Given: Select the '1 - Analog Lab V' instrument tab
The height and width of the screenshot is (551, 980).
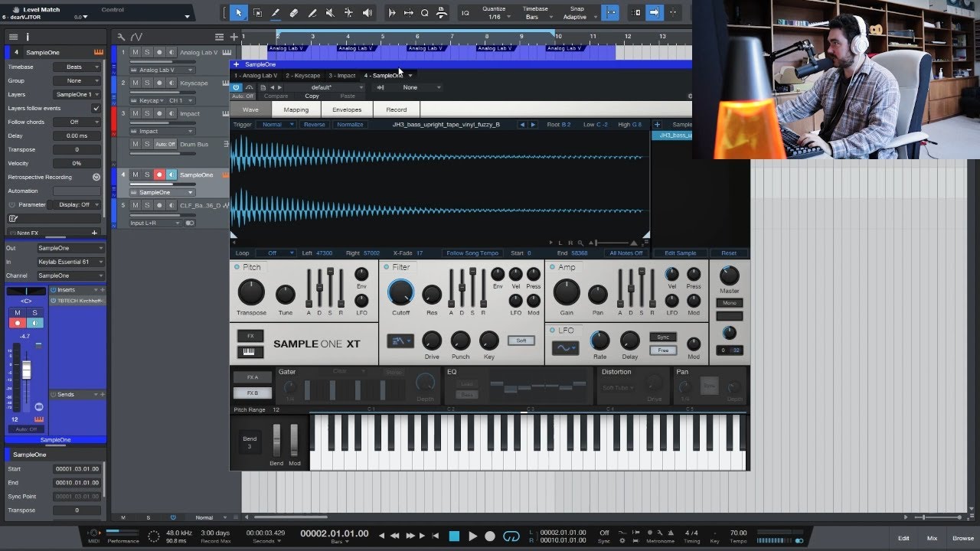Looking at the screenshot, I should [256, 76].
